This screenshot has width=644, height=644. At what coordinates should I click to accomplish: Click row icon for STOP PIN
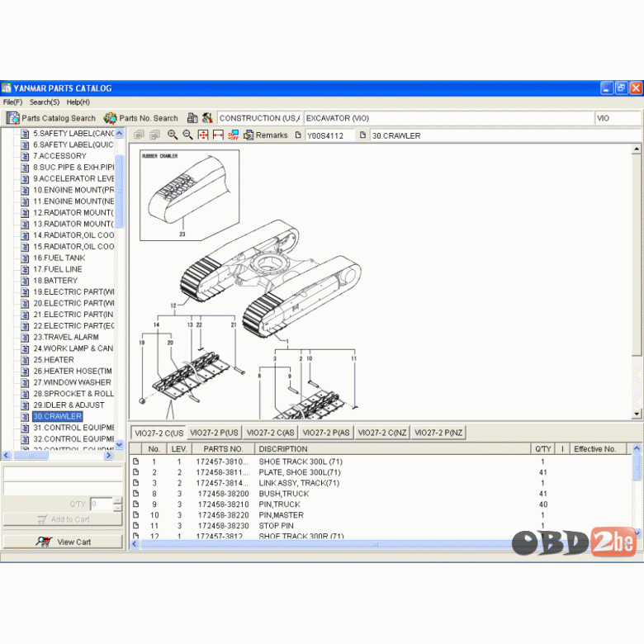pyautogui.click(x=136, y=526)
